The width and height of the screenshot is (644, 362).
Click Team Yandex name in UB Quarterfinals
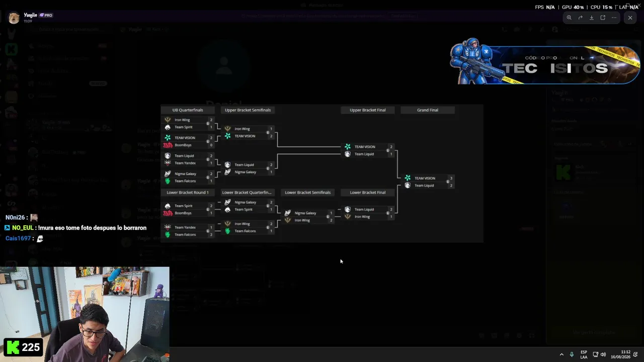pos(185,163)
